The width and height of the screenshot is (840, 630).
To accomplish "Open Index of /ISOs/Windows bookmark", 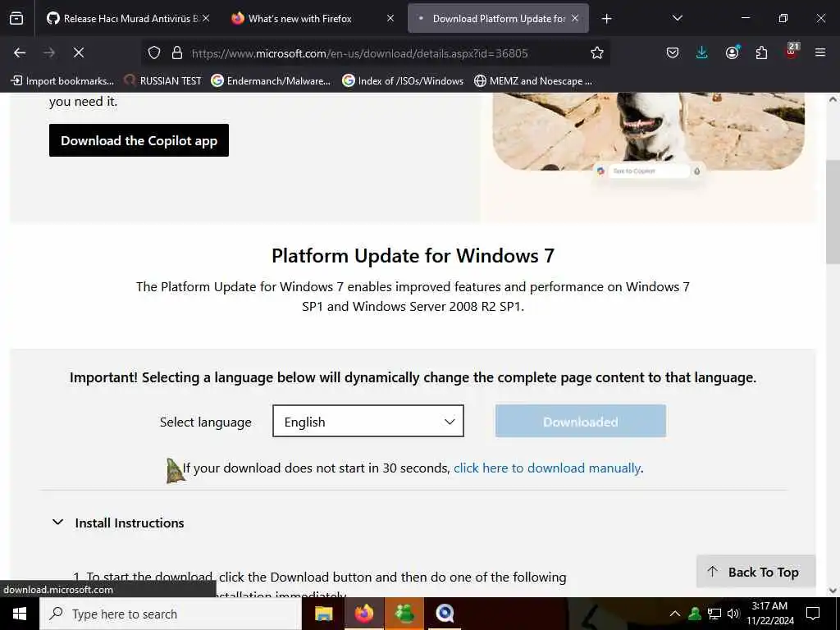I will pos(403,81).
